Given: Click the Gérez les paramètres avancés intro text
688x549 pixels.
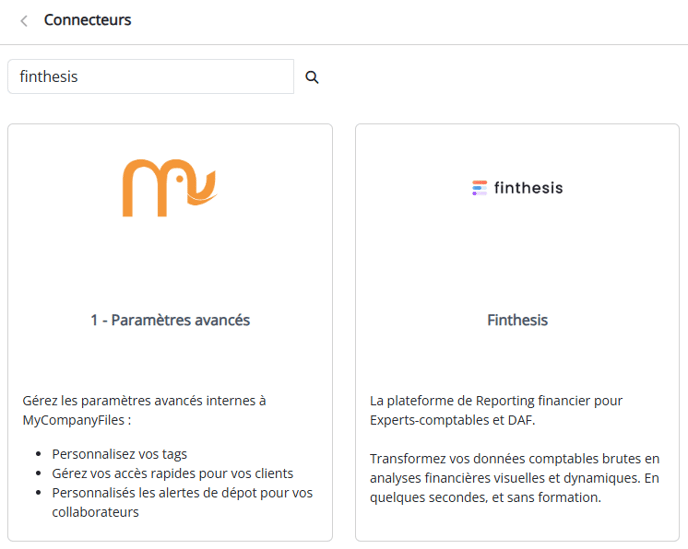Looking at the screenshot, I should tap(144, 410).
